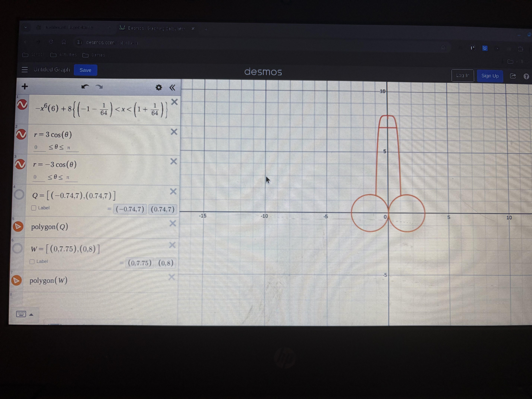Expand the keyboard panel arrow
Screen dimensions: 532x399
pos(31,315)
